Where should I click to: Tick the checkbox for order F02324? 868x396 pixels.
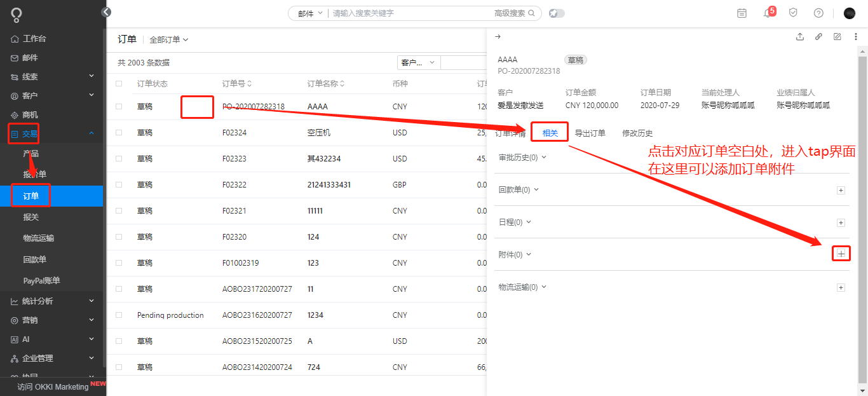(x=118, y=132)
